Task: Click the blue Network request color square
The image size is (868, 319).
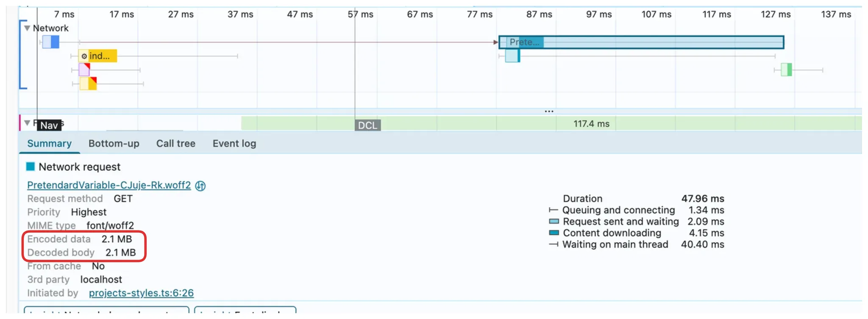Action: pos(31,166)
